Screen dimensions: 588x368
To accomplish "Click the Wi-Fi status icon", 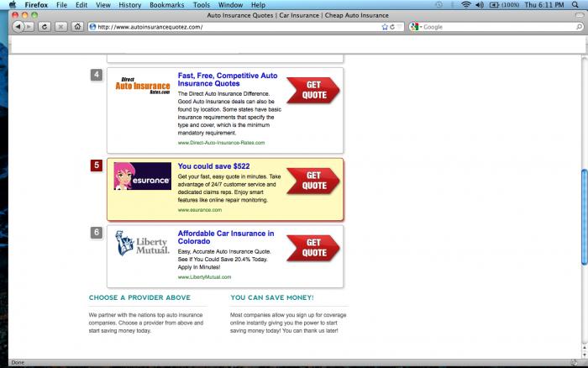I will (x=465, y=5).
